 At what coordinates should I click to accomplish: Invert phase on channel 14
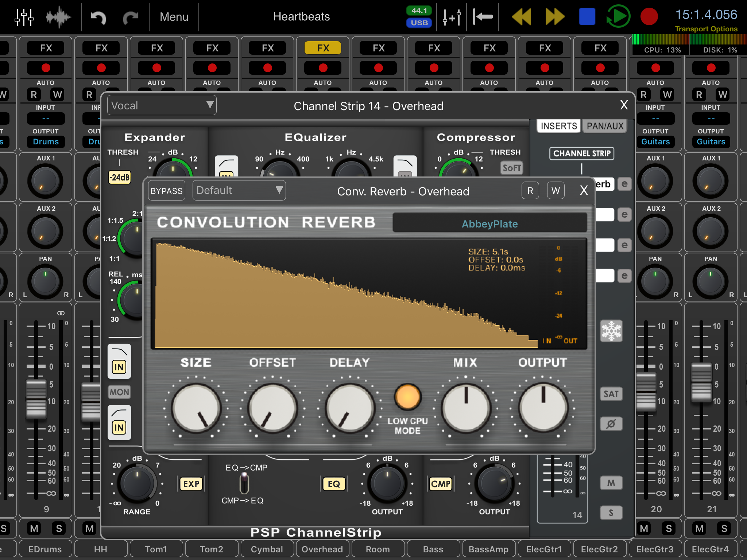click(x=611, y=424)
